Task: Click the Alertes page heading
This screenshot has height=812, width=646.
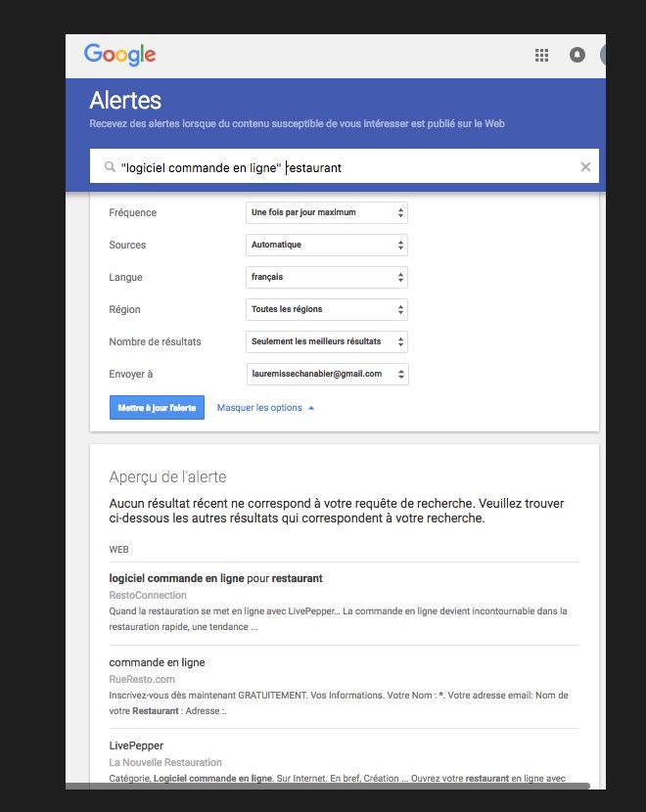Action: pos(125,100)
